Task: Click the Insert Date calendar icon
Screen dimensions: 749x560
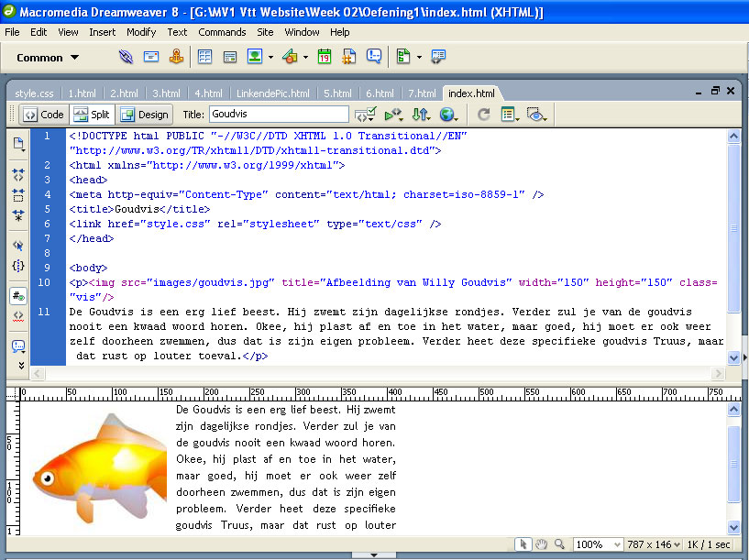Action: click(324, 57)
